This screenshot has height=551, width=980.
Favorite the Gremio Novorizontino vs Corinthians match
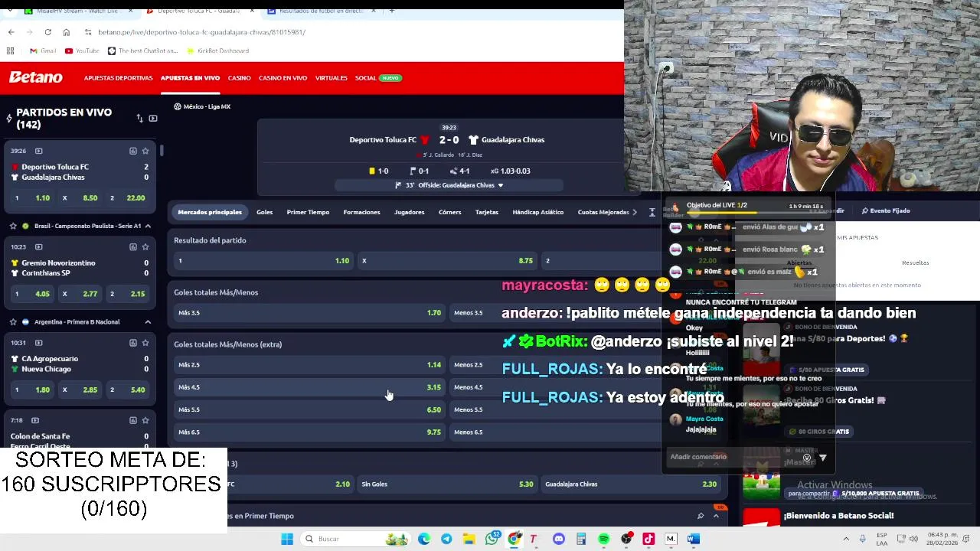pos(145,247)
